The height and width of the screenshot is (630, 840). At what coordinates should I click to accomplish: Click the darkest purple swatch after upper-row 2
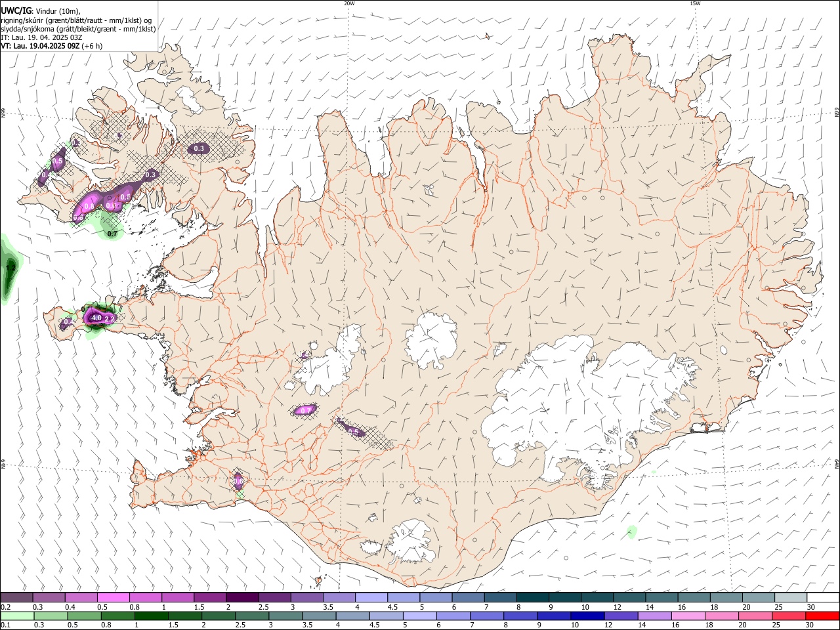242,597
